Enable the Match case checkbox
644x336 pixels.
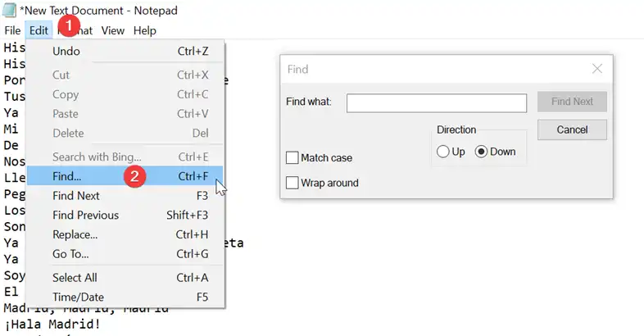coord(292,157)
